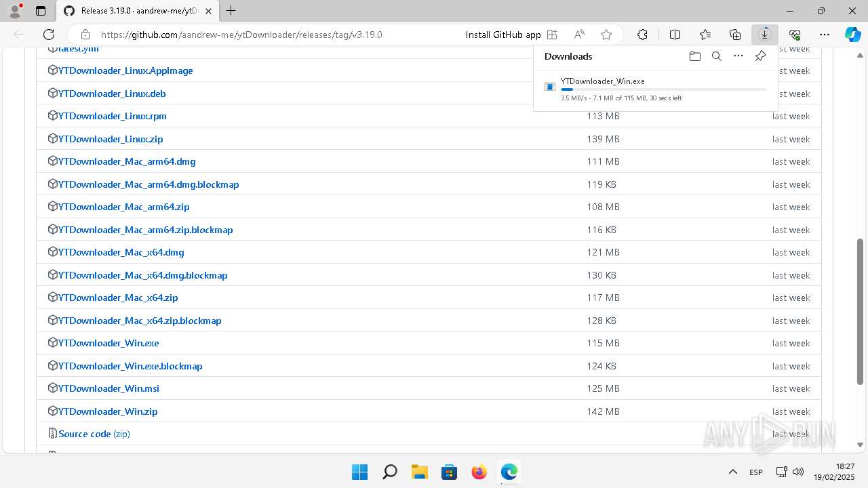
Task: Download YTDownloader_Mac_arm64.dmg.blockmap
Action: 149,184
